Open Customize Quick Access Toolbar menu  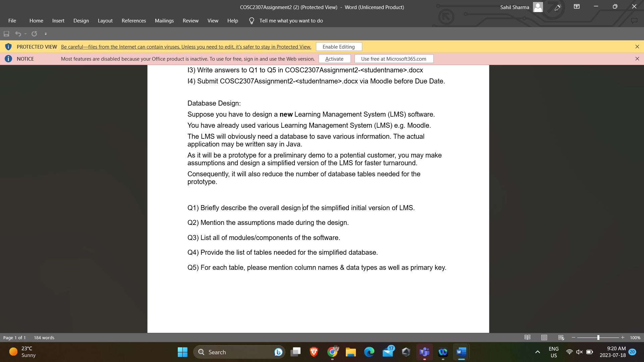(x=46, y=34)
